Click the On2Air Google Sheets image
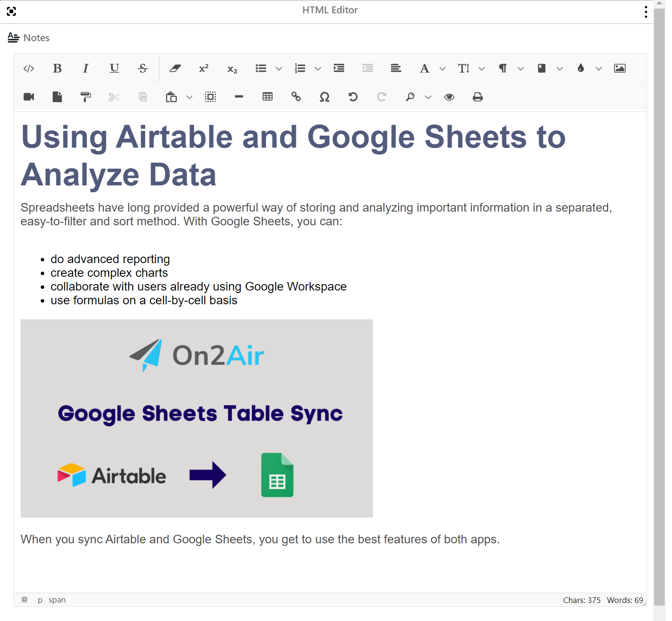The image size is (672, 621). point(197,418)
